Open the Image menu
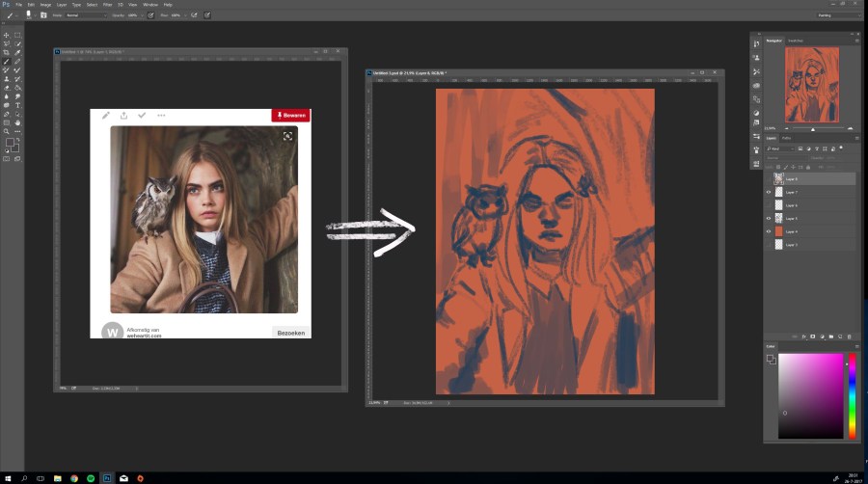This screenshot has height=484, width=868. tap(46, 5)
